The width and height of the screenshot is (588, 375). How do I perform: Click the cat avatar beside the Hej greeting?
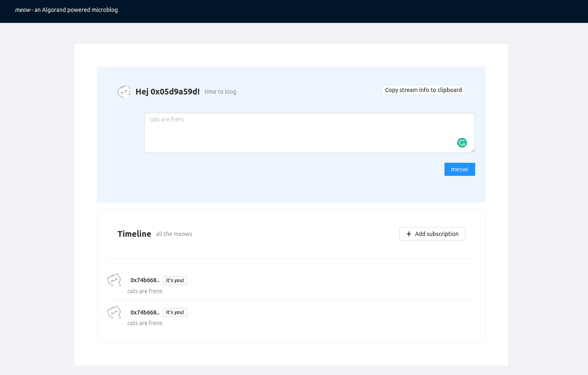124,92
